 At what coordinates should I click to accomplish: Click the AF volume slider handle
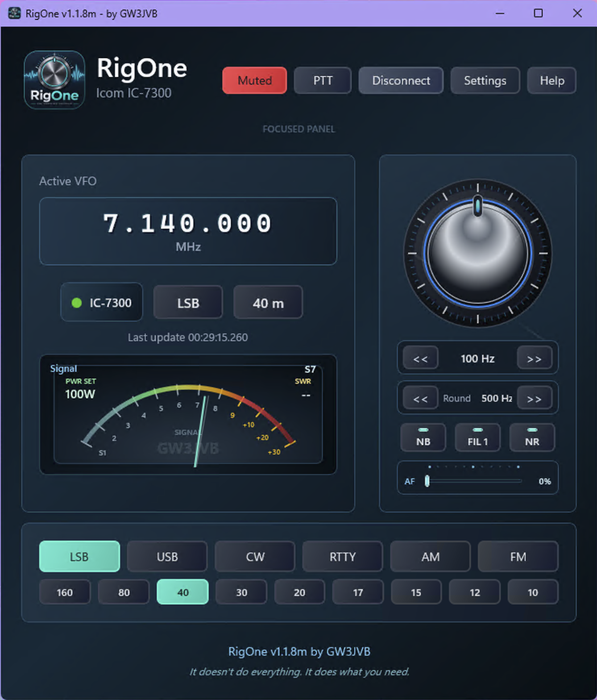[x=427, y=481]
